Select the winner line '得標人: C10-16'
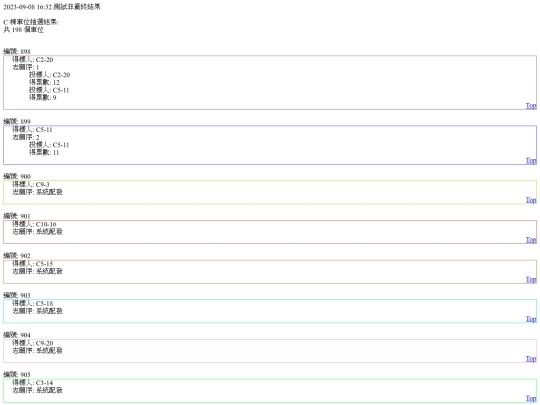The height and width of the screenshot is (405, 540). click(x=34, y=224)
